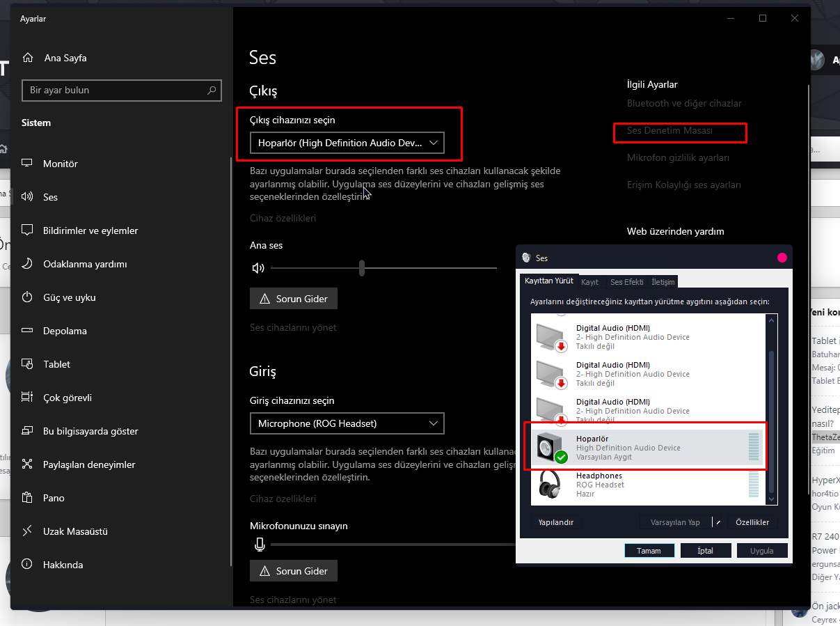Click warning icon on output Sorun Gider

coord(264,299)
